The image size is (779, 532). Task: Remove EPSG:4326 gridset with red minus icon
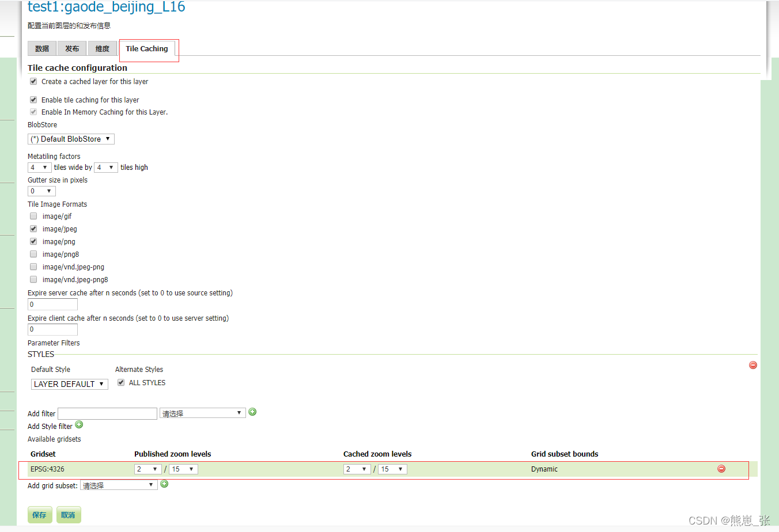(x=721, y=469)
